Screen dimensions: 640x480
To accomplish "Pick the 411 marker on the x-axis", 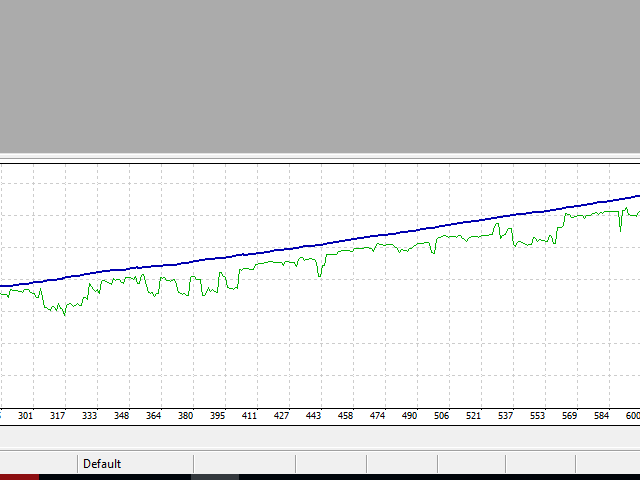I will (x=249, y=415).
